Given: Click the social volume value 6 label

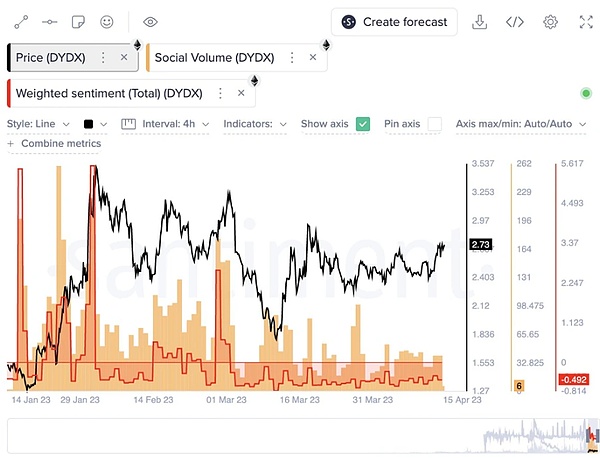Looking at the screenshot, I should point(519,386).
